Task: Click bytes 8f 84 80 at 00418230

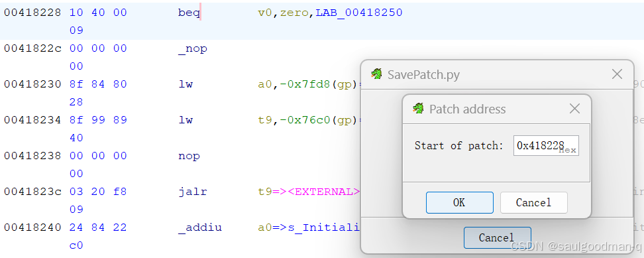Action: [98, 84]
